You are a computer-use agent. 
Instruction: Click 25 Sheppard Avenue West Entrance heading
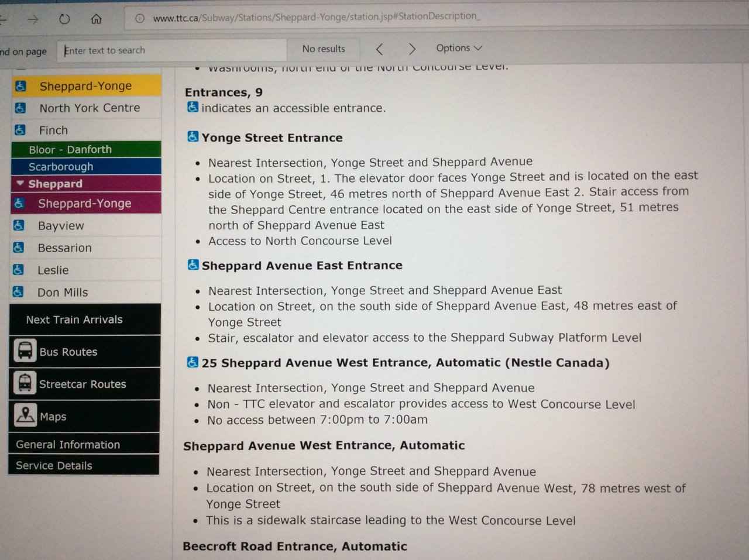pyautogui.click(x=406, y=363)
